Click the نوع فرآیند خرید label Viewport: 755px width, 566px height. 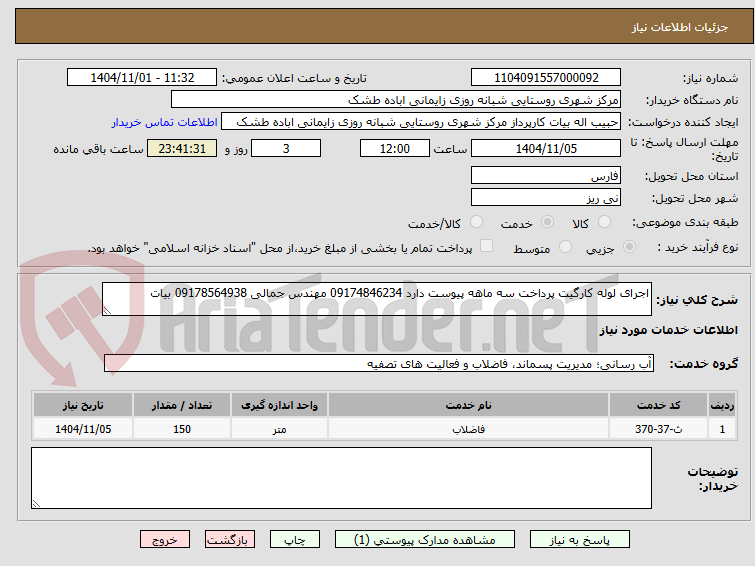coord(698,248)
